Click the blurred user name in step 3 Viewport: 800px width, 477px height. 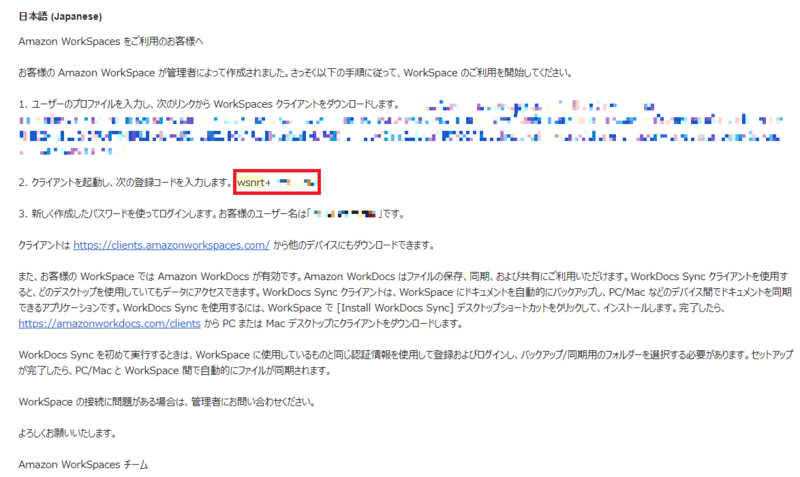344,214
